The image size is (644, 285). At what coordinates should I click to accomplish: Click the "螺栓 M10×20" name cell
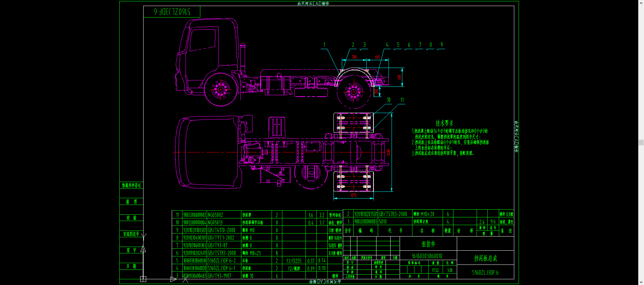[424, 214]
